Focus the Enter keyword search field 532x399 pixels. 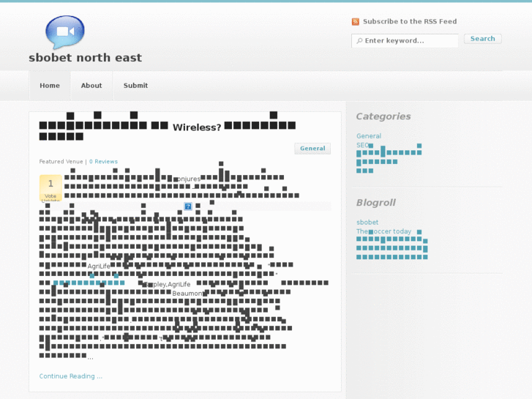pos(405,41)
